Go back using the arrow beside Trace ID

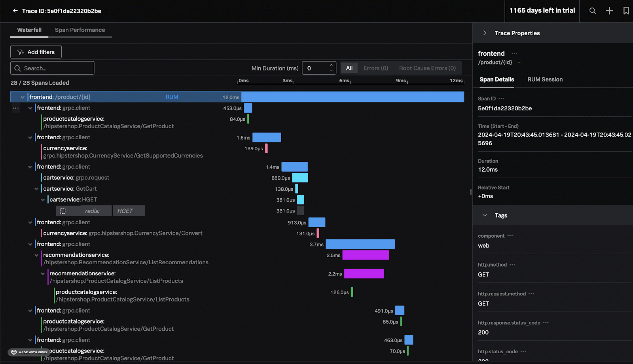coord(15,11)
